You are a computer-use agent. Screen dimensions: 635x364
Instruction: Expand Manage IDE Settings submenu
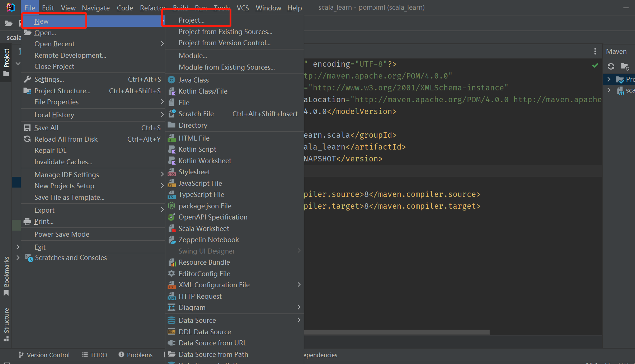93,175
